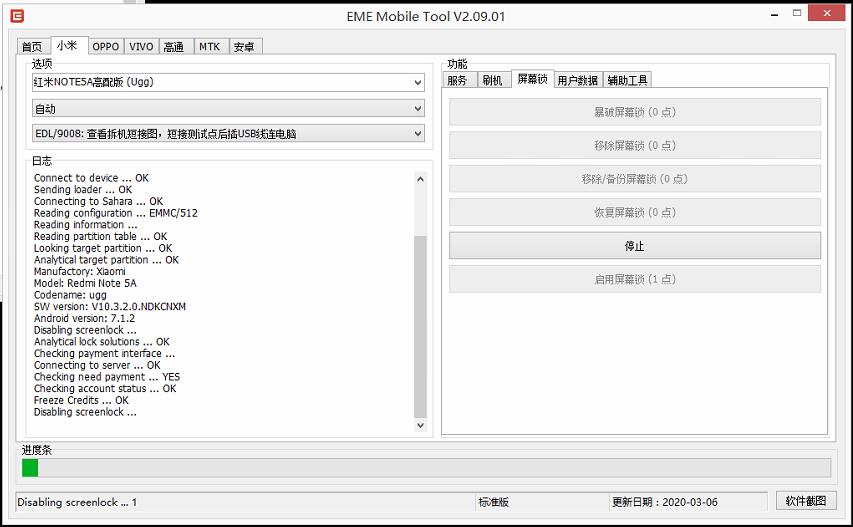Click log line "Manufactory: Xiaomi"
Viewport: 853px width, 527px height.
click(x=79, y=271)
